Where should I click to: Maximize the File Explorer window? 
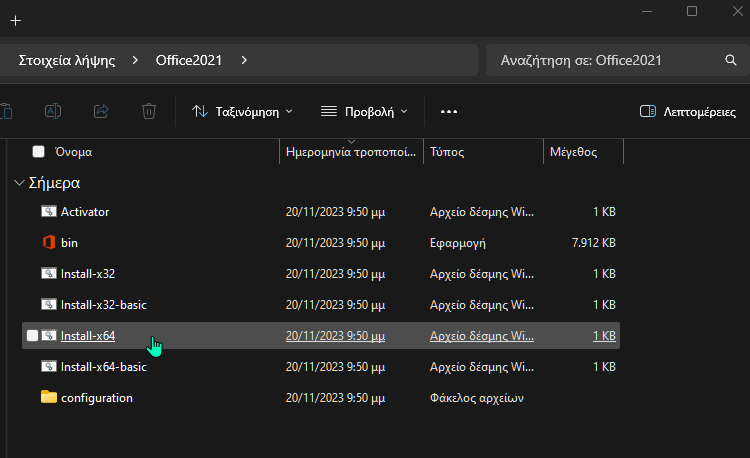tap(692, 11)
